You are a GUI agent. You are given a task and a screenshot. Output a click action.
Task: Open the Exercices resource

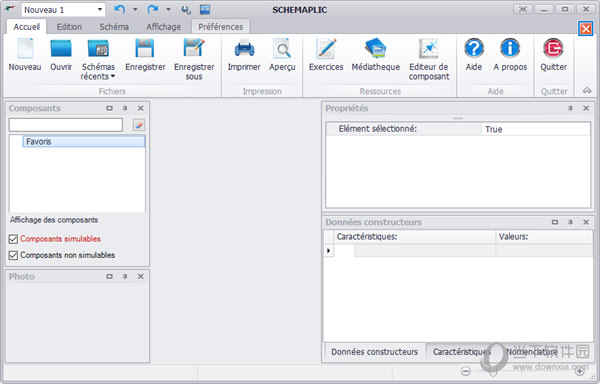point(326,55)
